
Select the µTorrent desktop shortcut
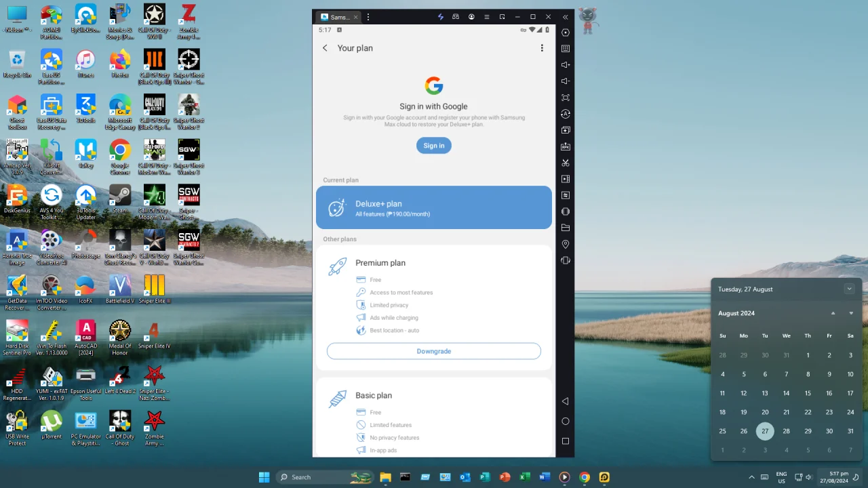(52, 425)
